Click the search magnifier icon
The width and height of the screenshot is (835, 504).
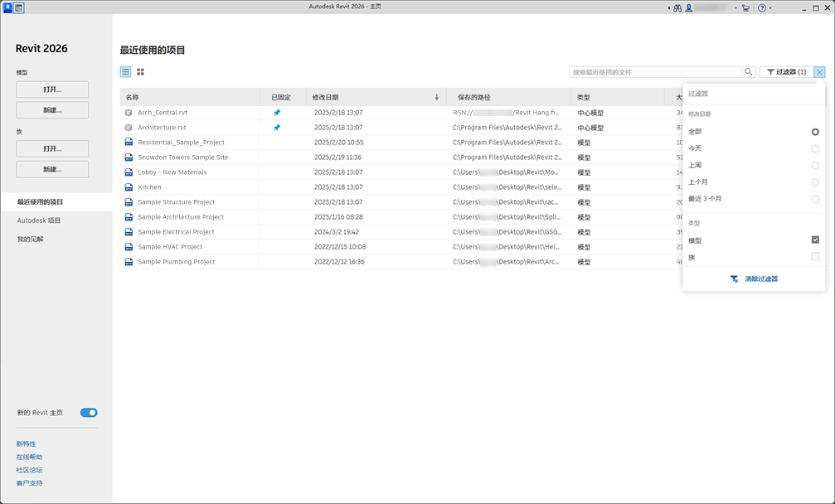click(x=749, y=72)
